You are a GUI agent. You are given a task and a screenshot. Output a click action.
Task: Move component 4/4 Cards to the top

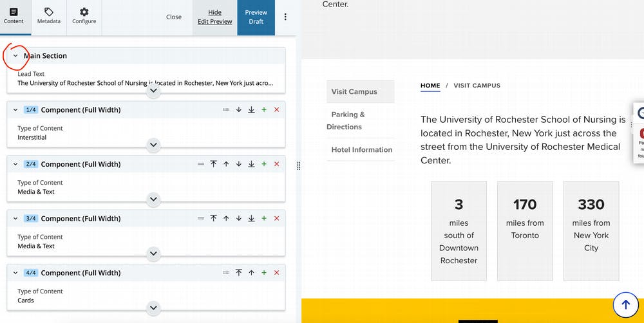239,273
